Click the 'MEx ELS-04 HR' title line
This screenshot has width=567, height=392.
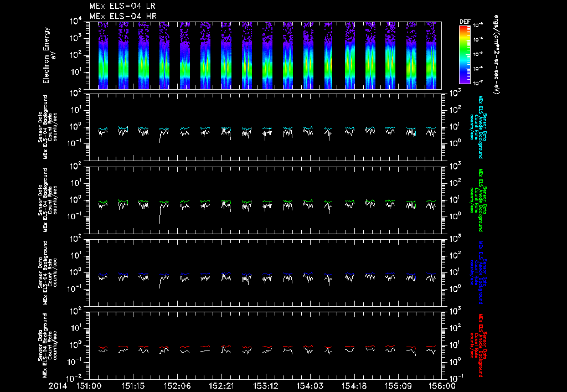coord(123,16)
